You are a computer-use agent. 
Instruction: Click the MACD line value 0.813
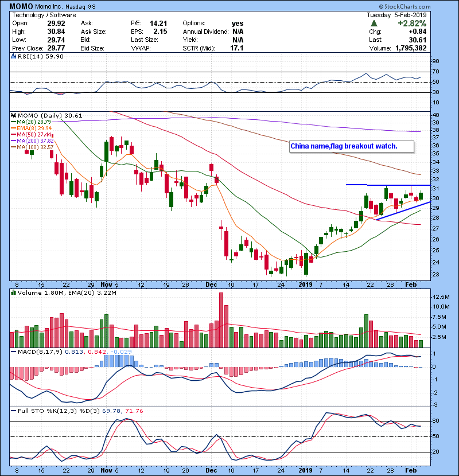(74, 352)
